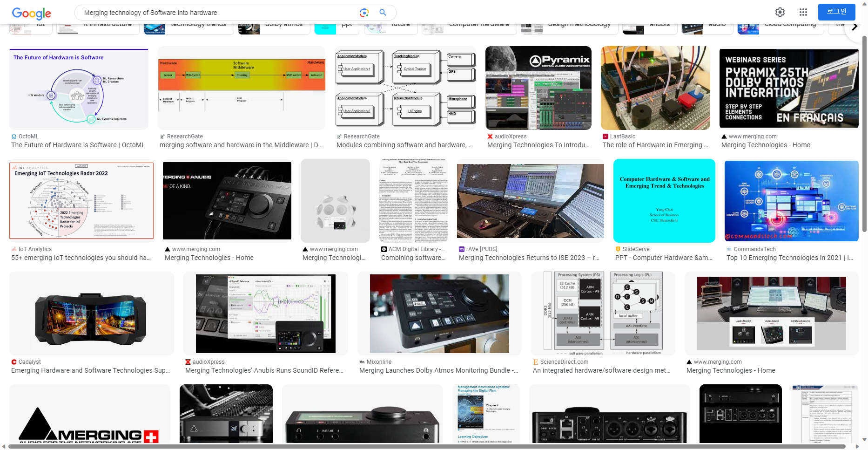The height and width of the screenshot is (450, 868).
Task: Click the search query input field
Action: [219, 13]
